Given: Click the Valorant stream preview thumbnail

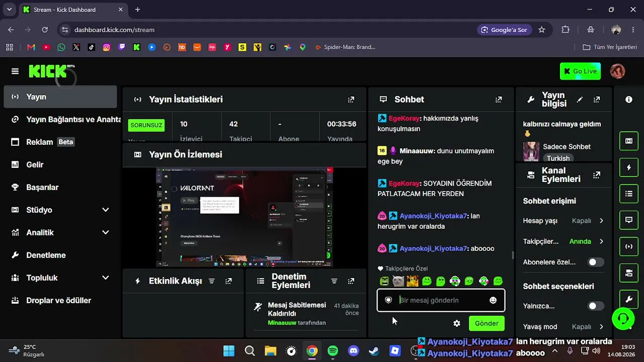Looking at the screenshot, I should point(245,217).
